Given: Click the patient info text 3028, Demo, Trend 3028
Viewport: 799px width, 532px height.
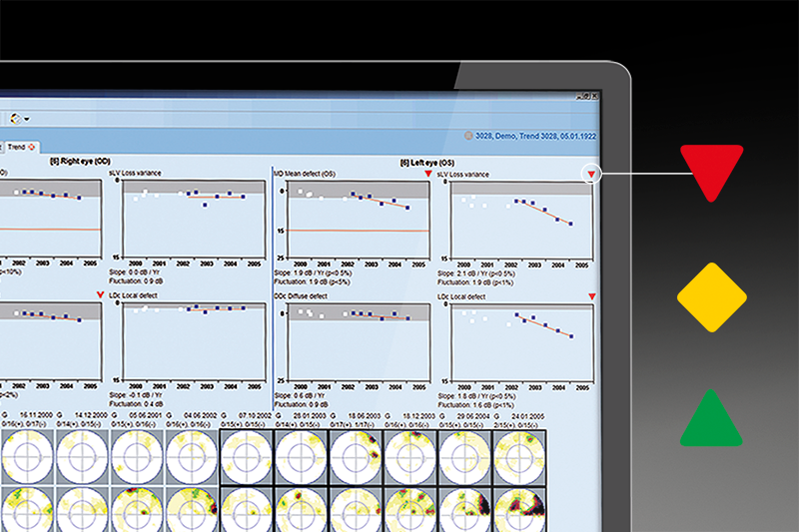Looking at the screenshot, I should coord(534,133).
